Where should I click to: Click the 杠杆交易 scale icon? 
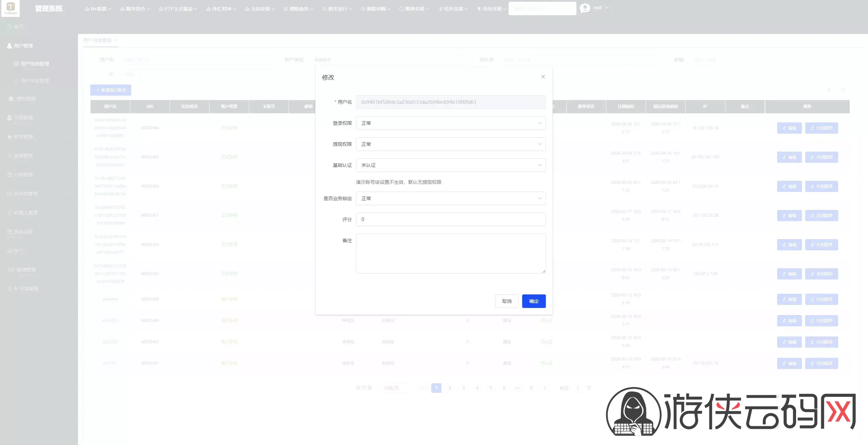[440, 9]
